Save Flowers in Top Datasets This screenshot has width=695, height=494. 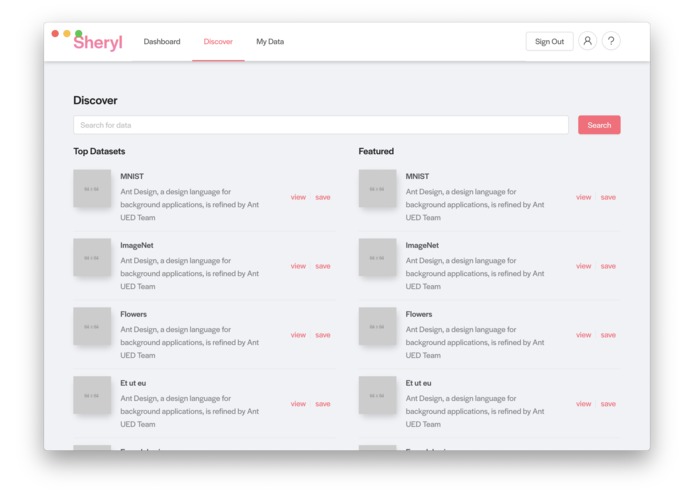pyautogui.click(x=323, y=335)
